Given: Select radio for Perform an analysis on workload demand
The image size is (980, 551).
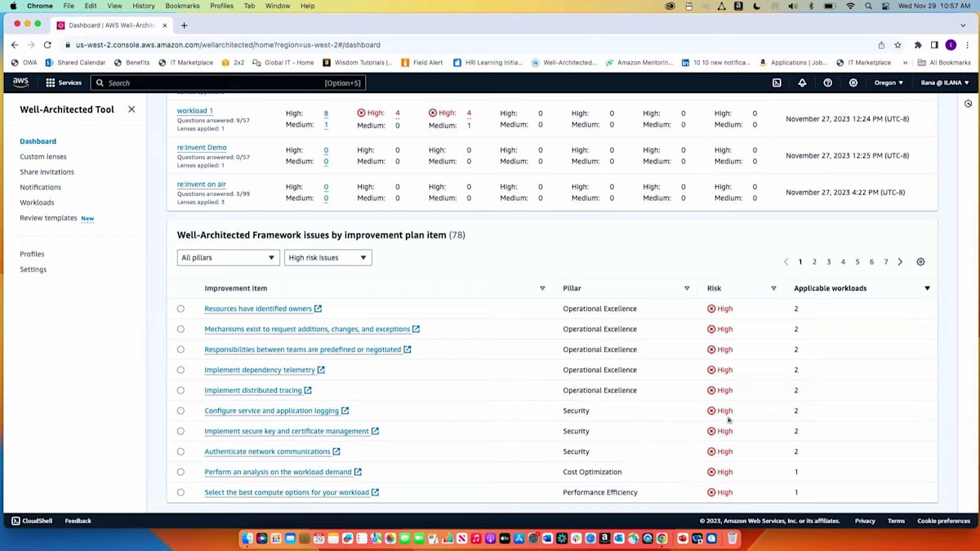Looking at the screenshot, I should [x=180, y=472].
